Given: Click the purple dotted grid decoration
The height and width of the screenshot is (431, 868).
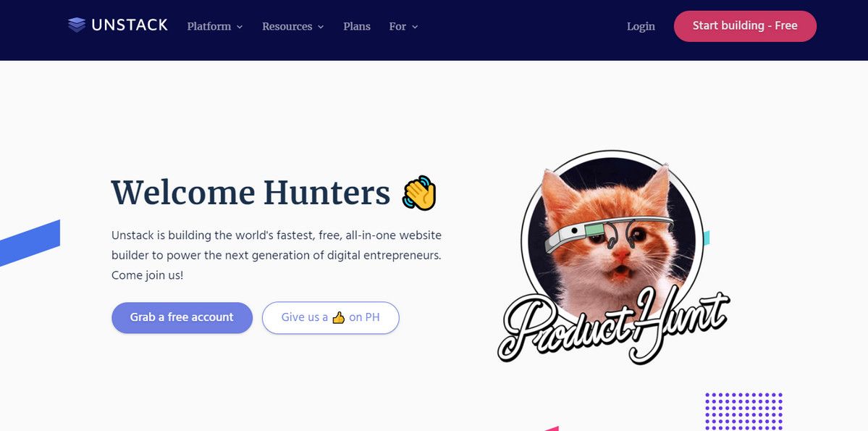Looking at the screenshot, I should pyautogui.click(x=743, y=411).
